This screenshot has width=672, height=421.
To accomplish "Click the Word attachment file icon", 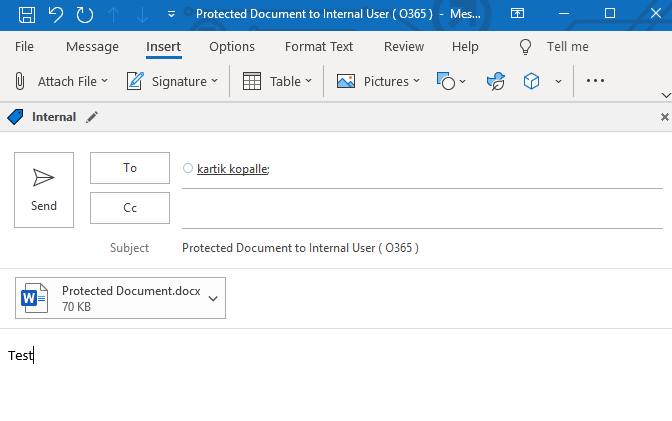I will tap(34, 298).
